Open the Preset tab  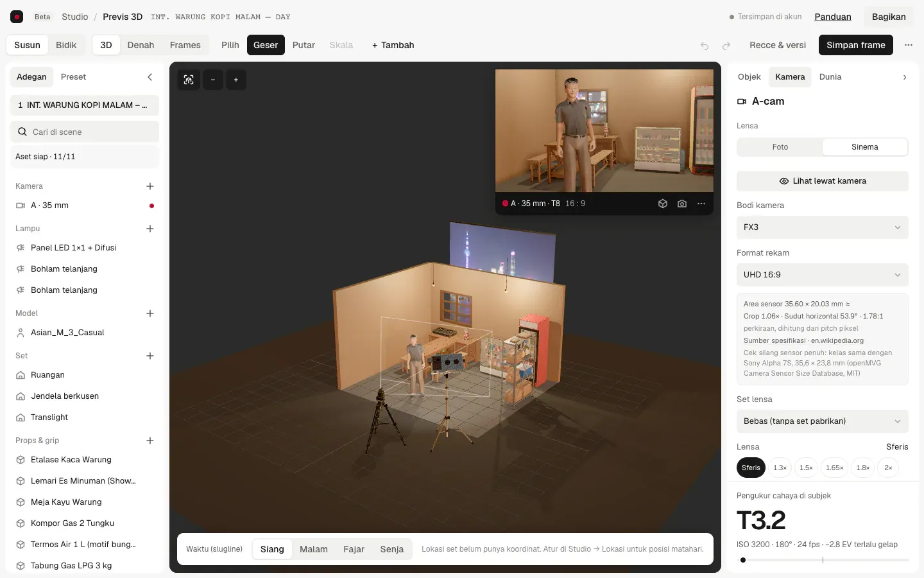point(74,77)
